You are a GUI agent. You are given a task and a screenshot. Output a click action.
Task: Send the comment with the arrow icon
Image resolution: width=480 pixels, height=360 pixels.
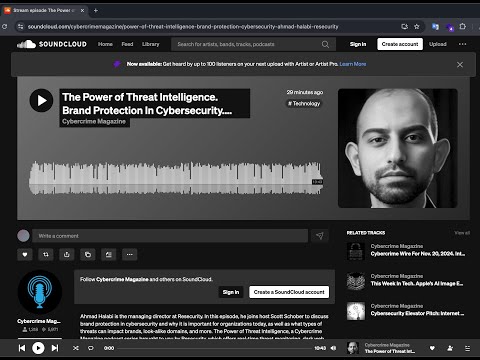pyautogui.click(x=320, y=236)
